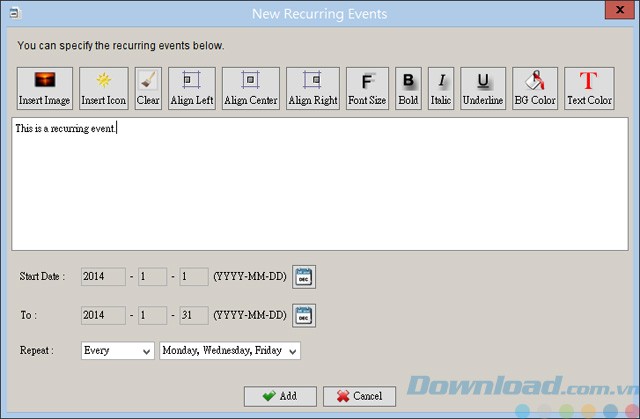Open the To date calendar picker
Viewport: 640px width, 419px height.
tap(304, 315)
